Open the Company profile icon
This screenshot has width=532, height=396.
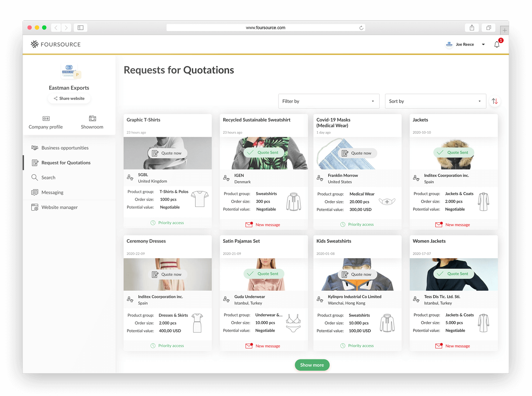pyautogui.click(x=46, y=119)
